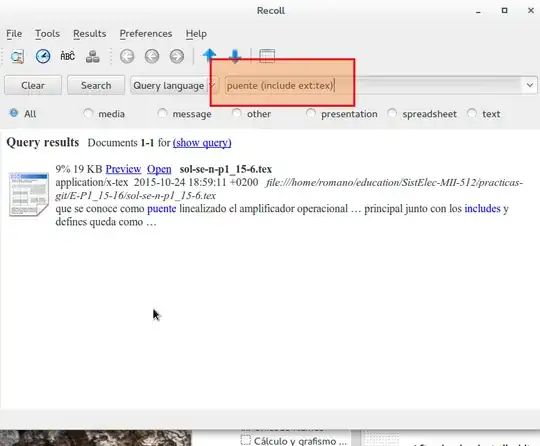
Task: Click the Clear button
Action: [x=33, y=85]
